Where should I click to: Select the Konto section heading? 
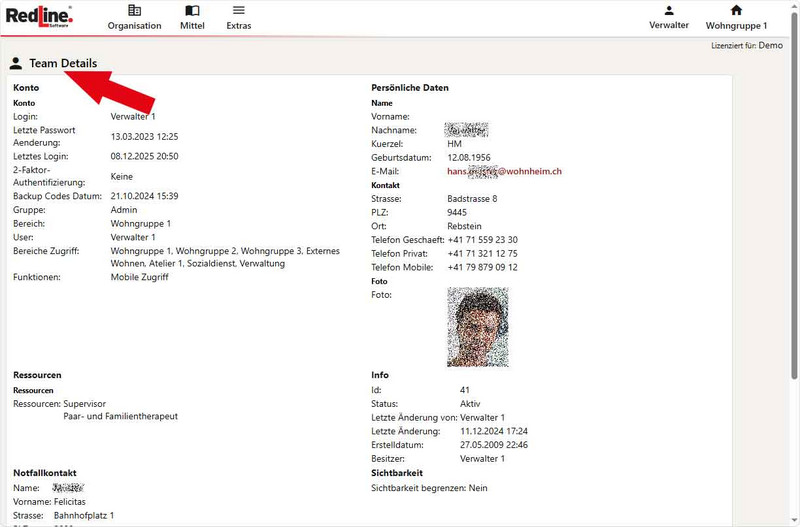(x=26, y=88)
